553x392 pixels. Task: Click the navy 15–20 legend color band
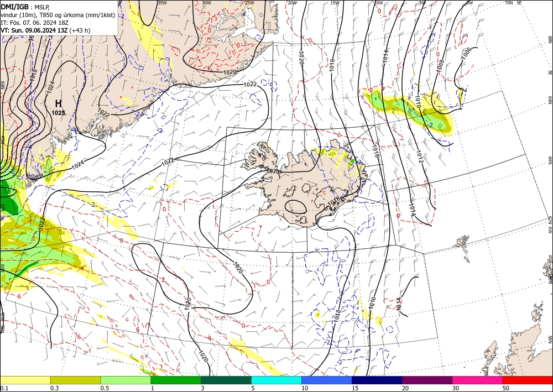[377, 380]
